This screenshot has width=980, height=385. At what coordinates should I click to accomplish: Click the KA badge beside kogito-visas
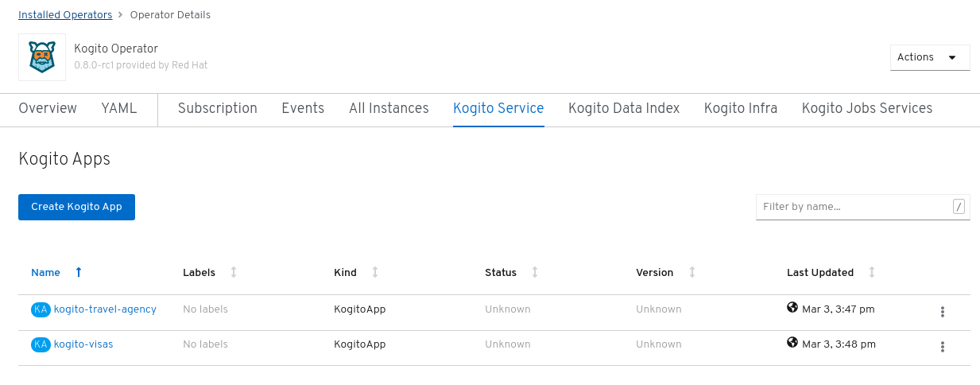pos(41,344)
